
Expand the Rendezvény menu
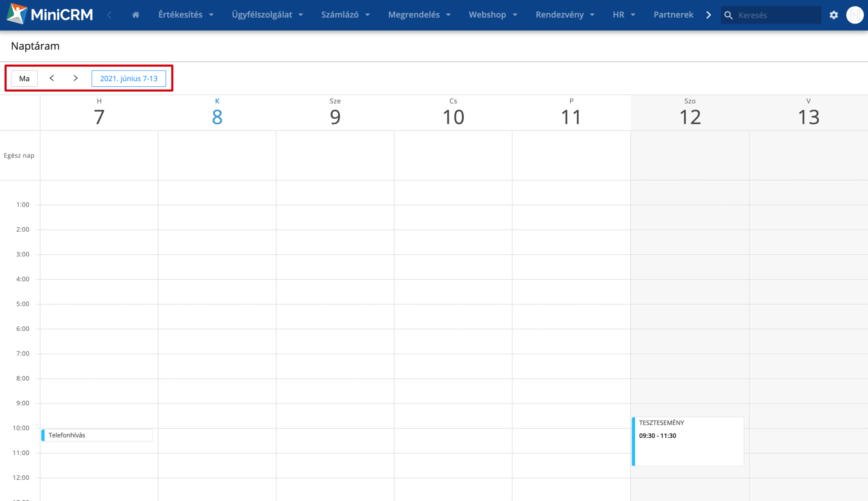point(565,14)
